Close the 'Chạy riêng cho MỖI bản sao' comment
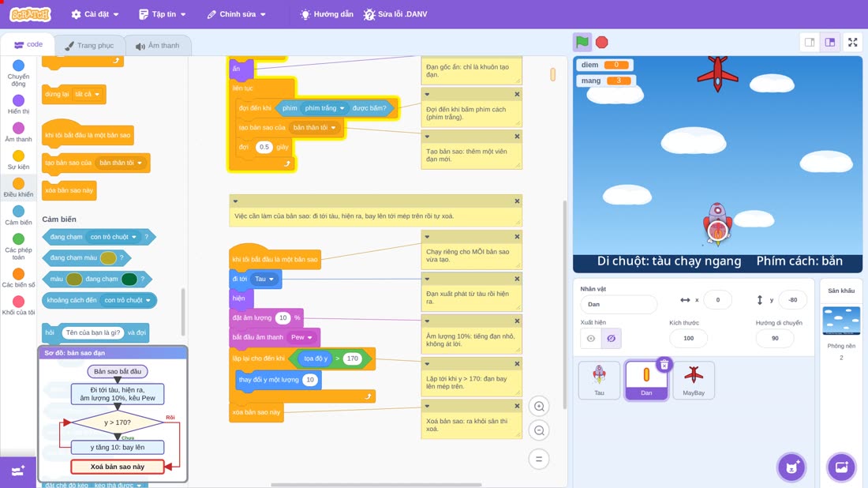The height and width of the screenshot is (488, 868). point(517,237)
